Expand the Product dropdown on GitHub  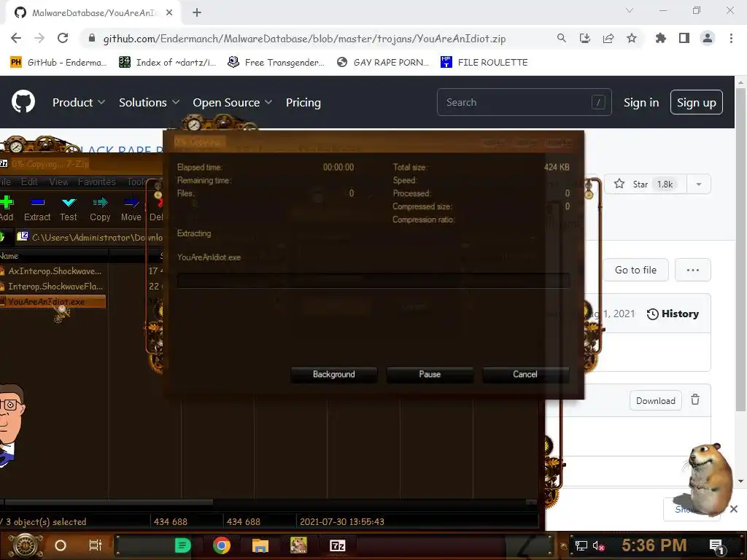coord(79,102)
